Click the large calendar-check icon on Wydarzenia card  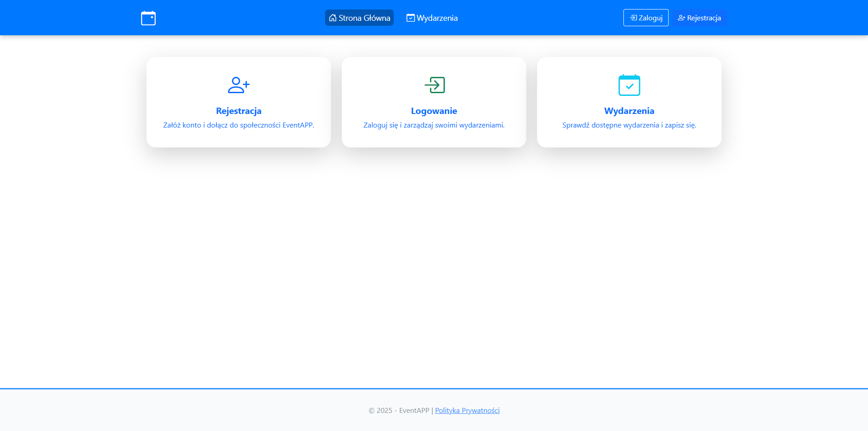click(x=629, y=85)
